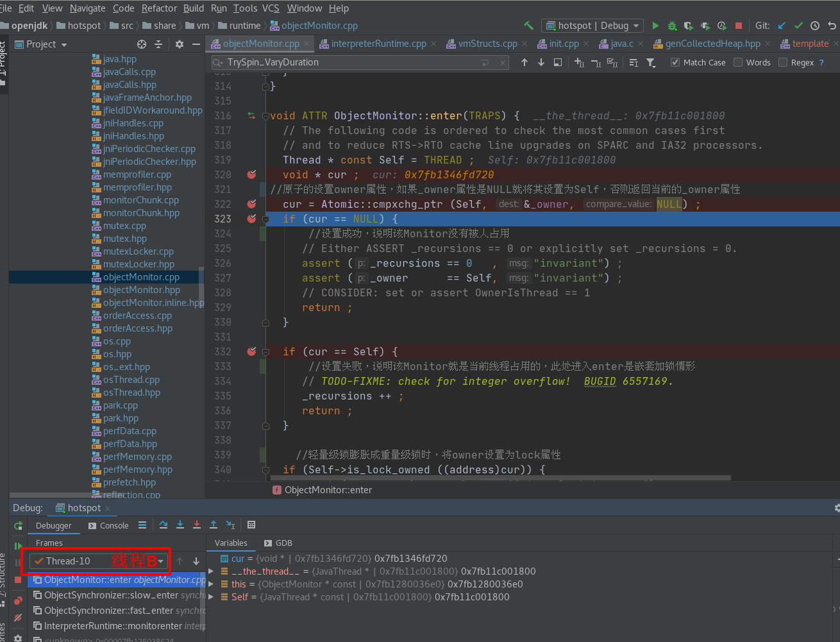Image resolution: width=840 pixels, height=642 pixels.
Task: Toggle breakpoint on line 332
Action: (x=252, y=351)
